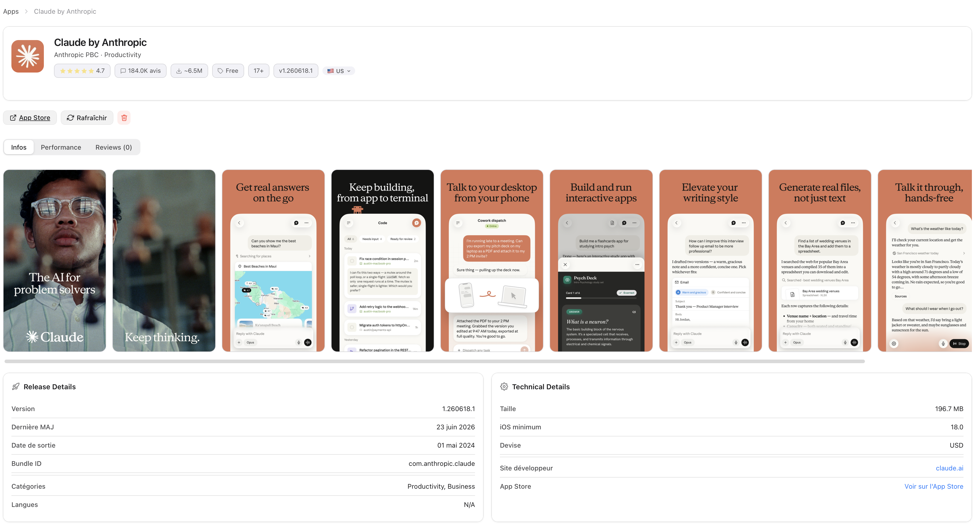
Task: Click the release date '01 mai 2024'
Action: 456,445
